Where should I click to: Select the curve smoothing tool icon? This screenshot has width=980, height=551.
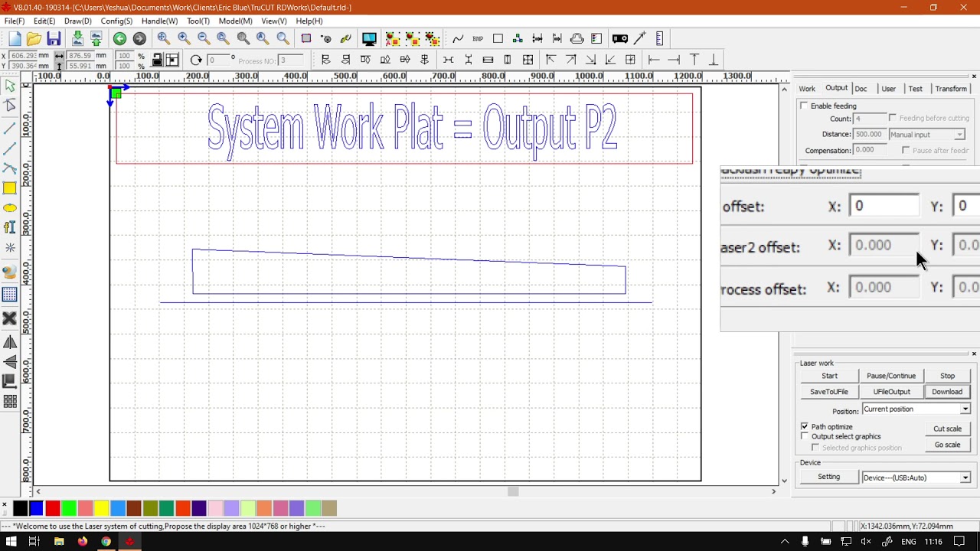[x=458, y=39]
